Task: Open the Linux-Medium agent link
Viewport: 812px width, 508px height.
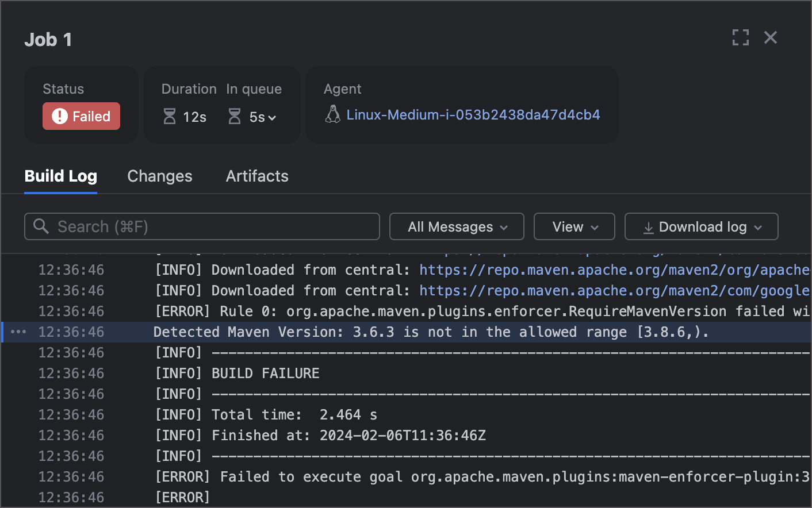Action: click(x=473, y=114)
